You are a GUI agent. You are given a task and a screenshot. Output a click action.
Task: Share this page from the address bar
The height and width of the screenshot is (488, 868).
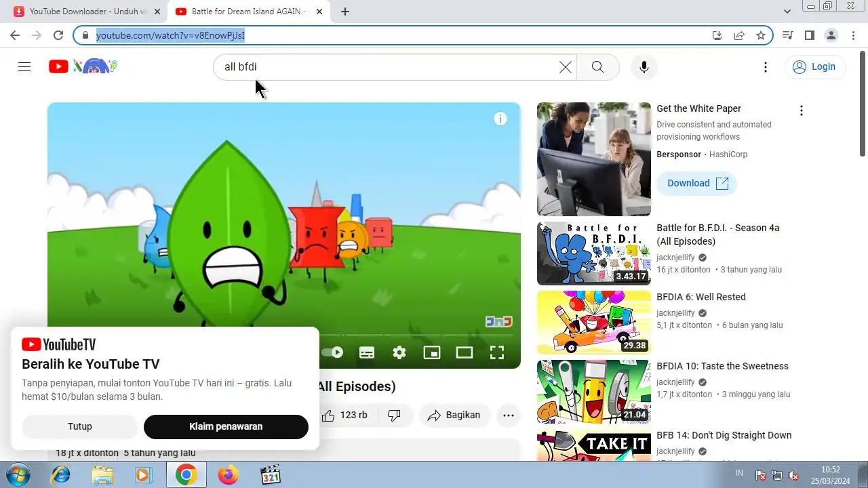tap(739, 35)
